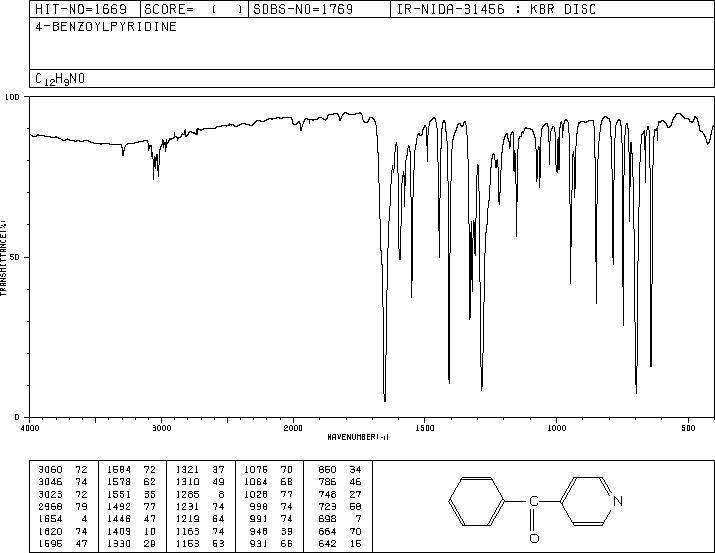Select peak table entry 3060
The height and width of the screenshot is (553, 715).
click(x=51, y=470)
